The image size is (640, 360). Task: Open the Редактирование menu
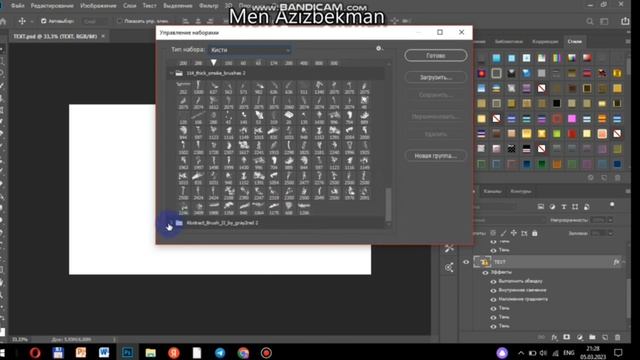(x=52, y=6)
